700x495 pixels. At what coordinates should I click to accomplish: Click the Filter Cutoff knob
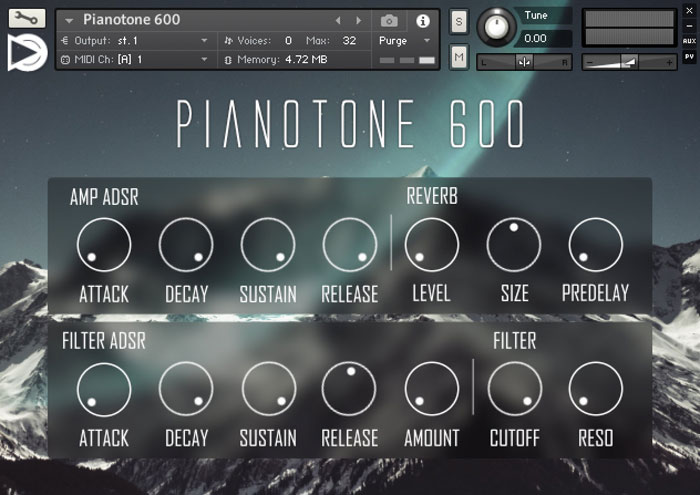(x=515, y=389)
